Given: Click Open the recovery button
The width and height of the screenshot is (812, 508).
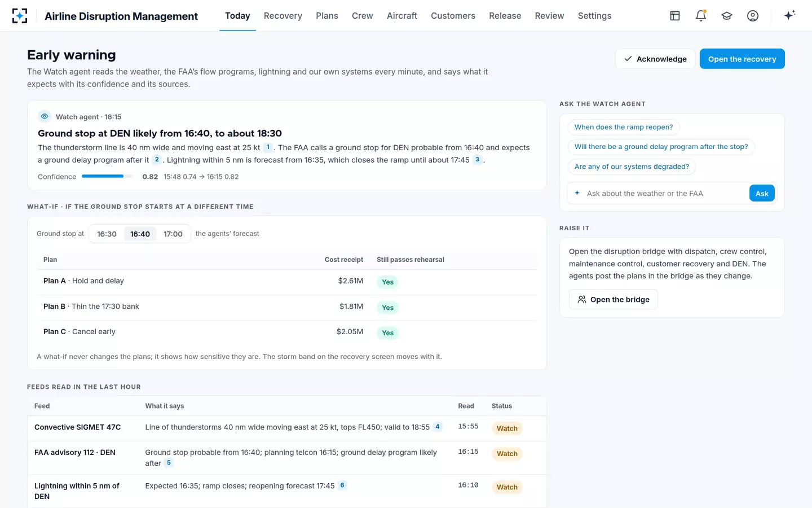Looking at the screenshot, I should pyautogui.click(x=742, y=59).
